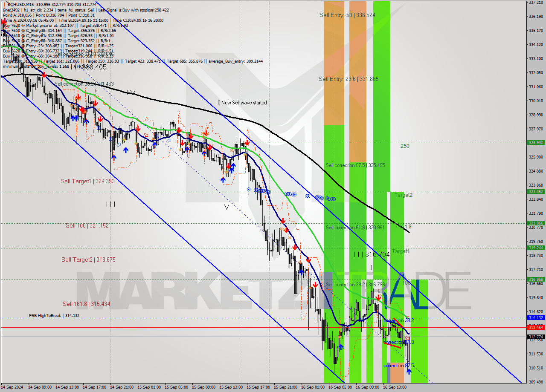Click the gray 312.774 current price tag
The image size is (546, 392).
tap(536, 337)
